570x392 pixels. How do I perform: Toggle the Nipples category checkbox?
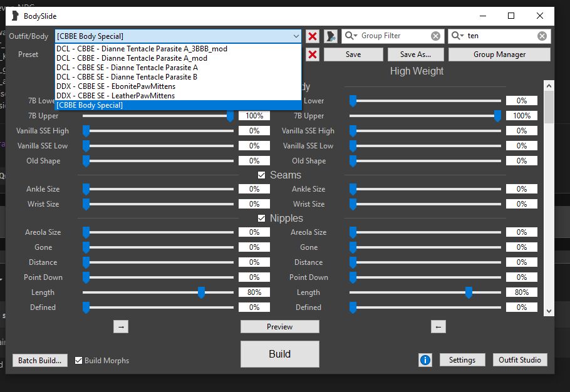261,218
